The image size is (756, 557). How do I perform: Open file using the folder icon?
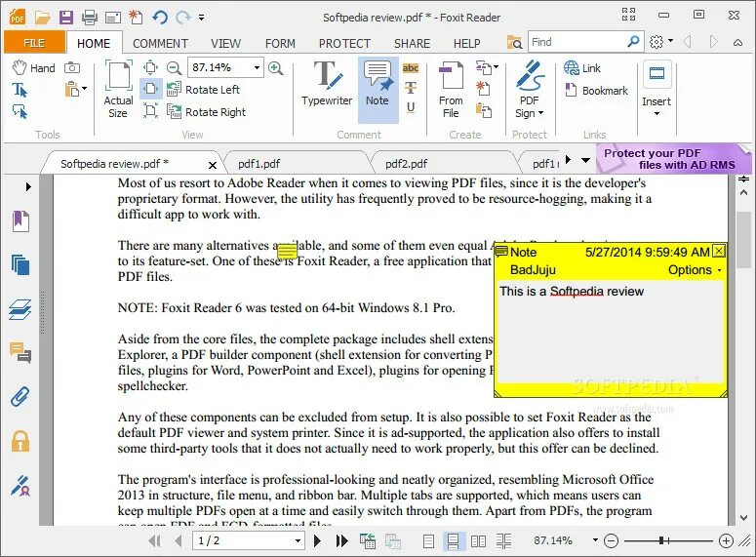tap(42, 18)
